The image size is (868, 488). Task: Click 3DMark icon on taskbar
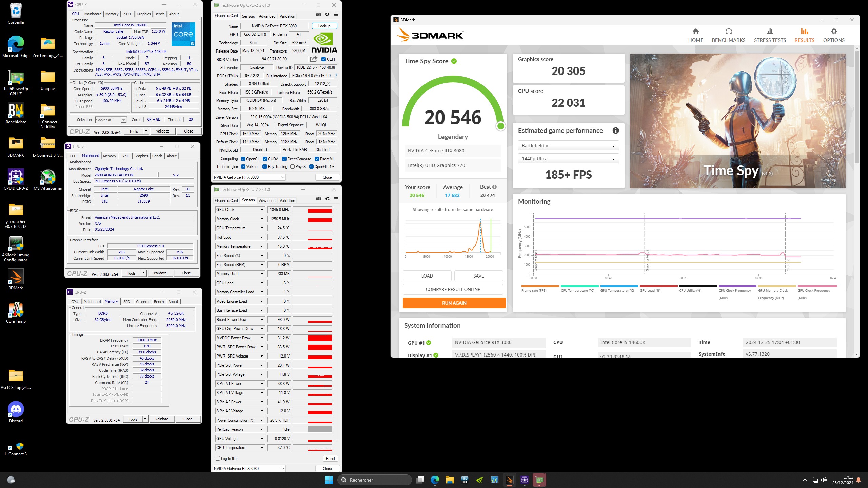click(509, 480)
